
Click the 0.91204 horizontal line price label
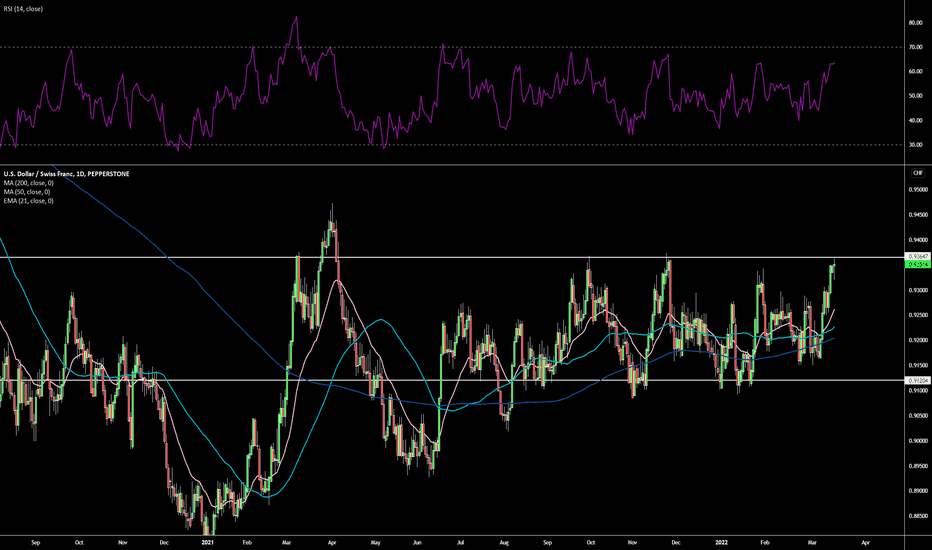(x=918, y=380)
